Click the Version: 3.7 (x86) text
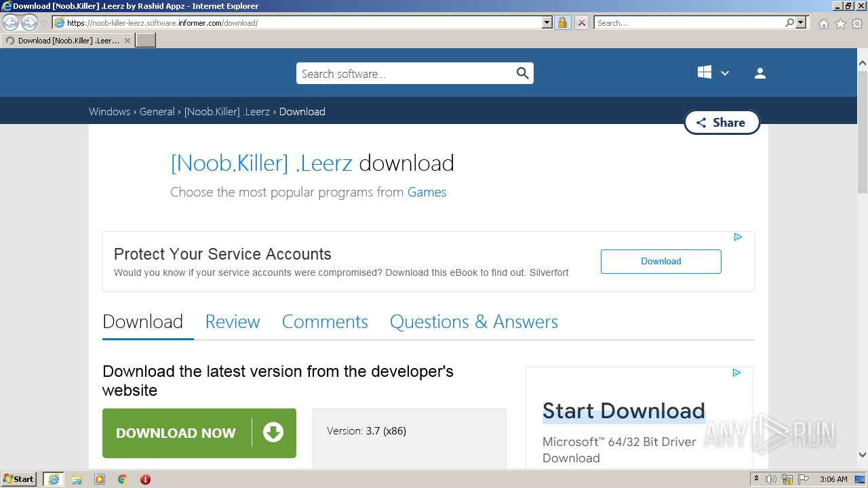This screenshot has width=868, height=488. [x=366, y=431]
